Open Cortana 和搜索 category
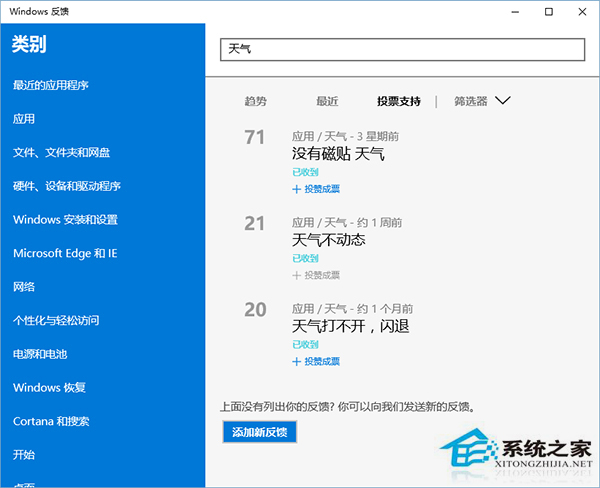 [51, 421]
